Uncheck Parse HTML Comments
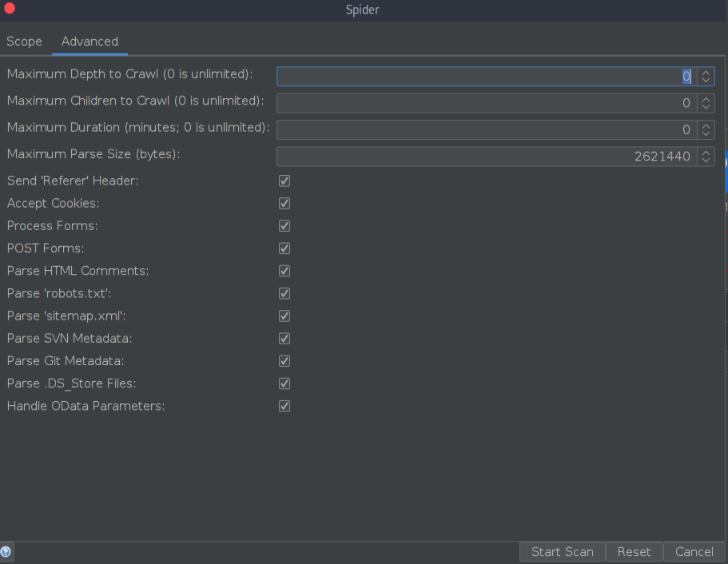Viewport: 728px width, 564px height. pos(284,271)
